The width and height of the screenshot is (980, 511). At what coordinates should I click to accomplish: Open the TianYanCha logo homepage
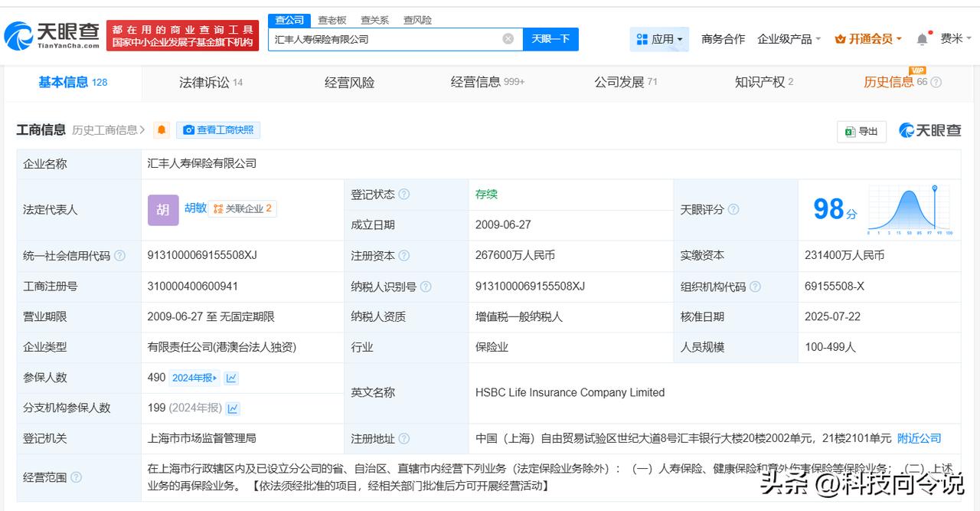52,34
